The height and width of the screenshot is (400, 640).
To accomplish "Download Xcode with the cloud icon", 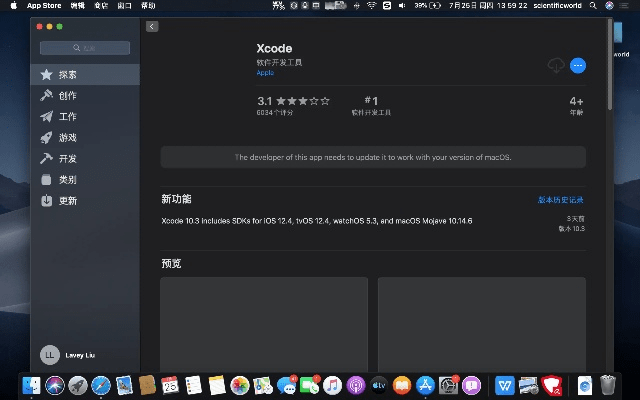I will pyautogui.click(x=556, y=65).
